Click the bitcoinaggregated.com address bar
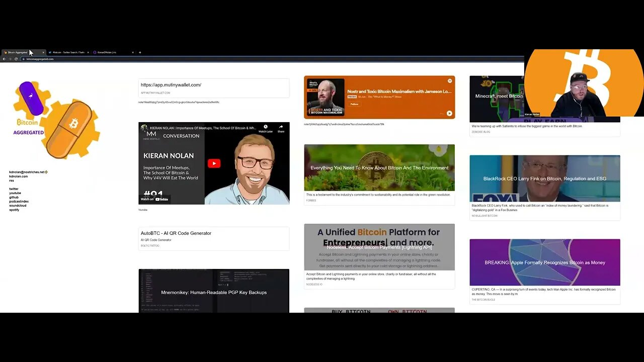The image size is (644, 362). point(272,59)
